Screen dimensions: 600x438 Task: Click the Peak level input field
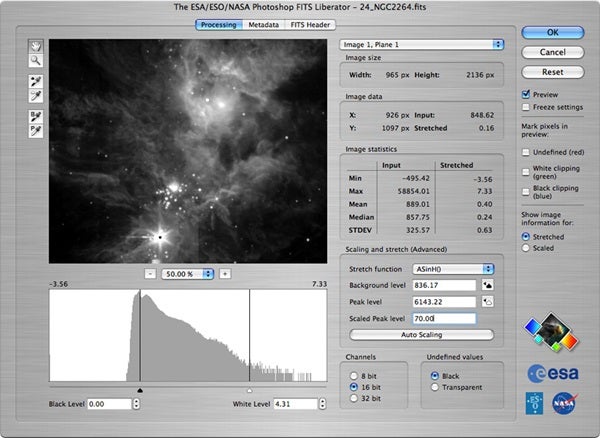(x=444, y=302)
